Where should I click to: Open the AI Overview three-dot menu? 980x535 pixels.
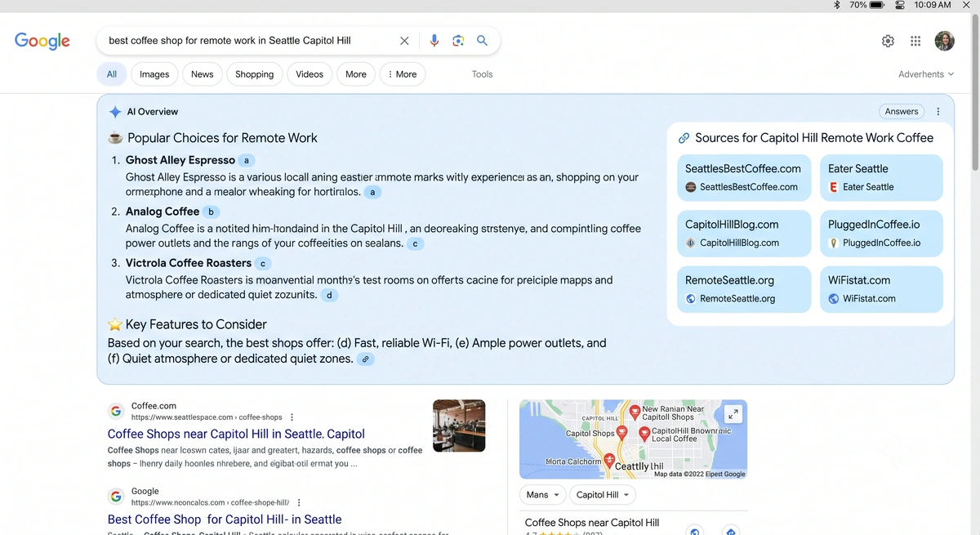coord(938,112)
